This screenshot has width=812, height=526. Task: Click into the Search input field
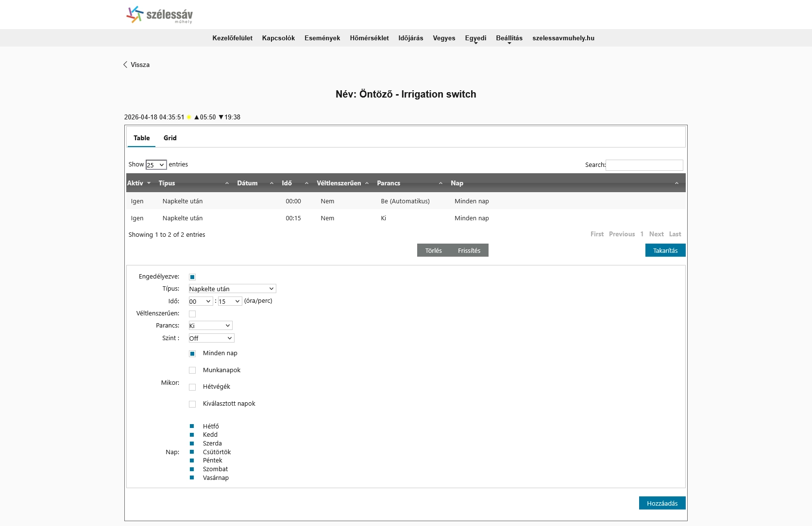tap(644, 165)
